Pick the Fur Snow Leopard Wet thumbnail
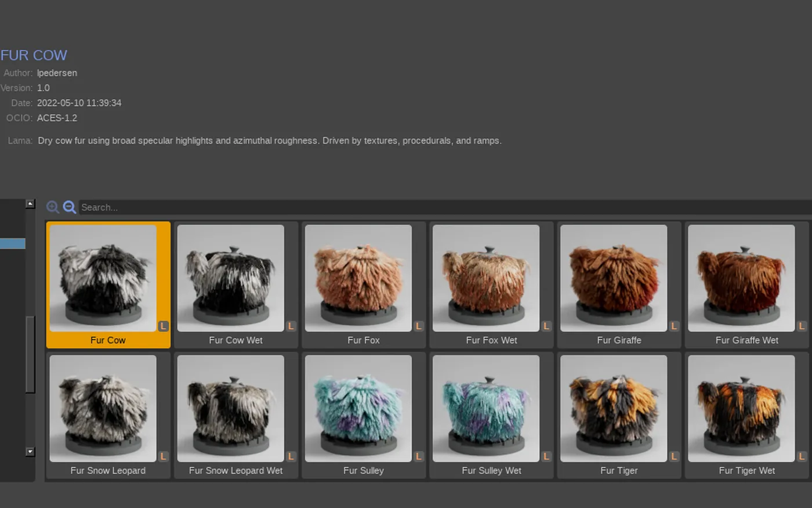The height and width of the screenshot is (508, 812). (x=231, y=409)
